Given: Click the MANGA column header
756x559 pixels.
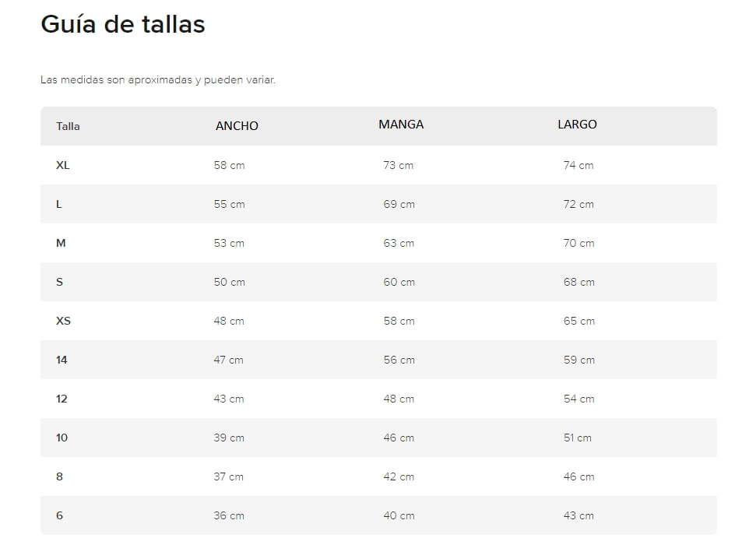Looking at the screenshot, I should [401, 125].
